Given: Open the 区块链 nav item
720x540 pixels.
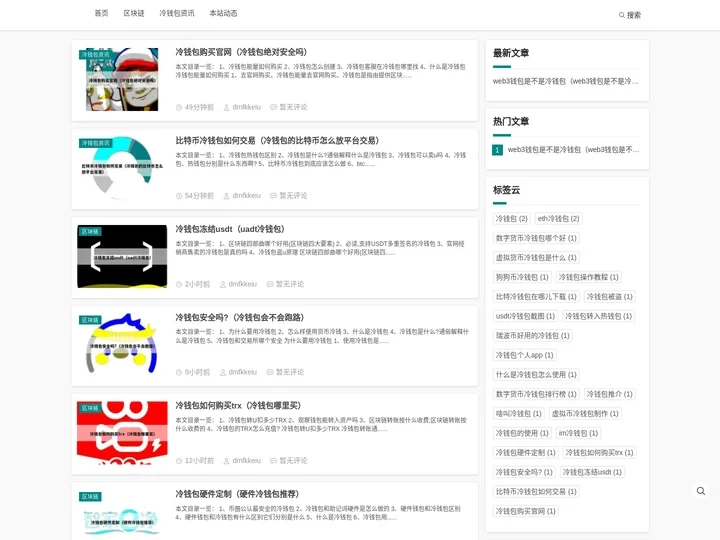Looking at the screenshot, I should tap(134, 13).
